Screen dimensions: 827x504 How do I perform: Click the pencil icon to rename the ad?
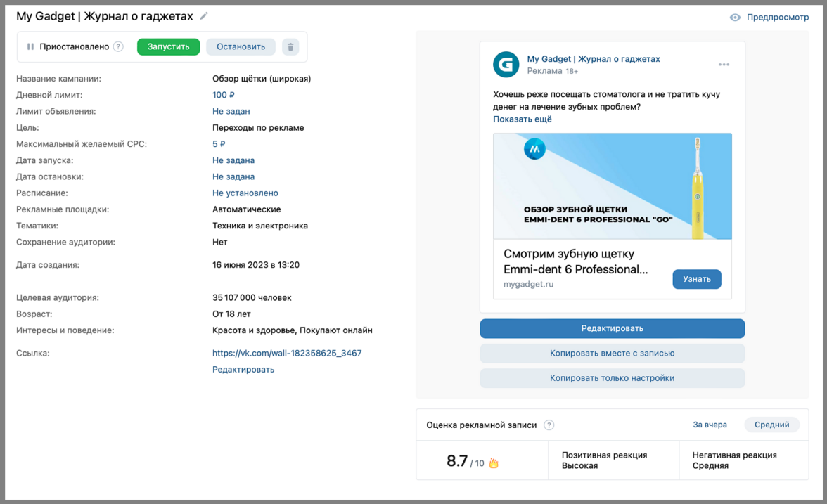pos(204,16)
